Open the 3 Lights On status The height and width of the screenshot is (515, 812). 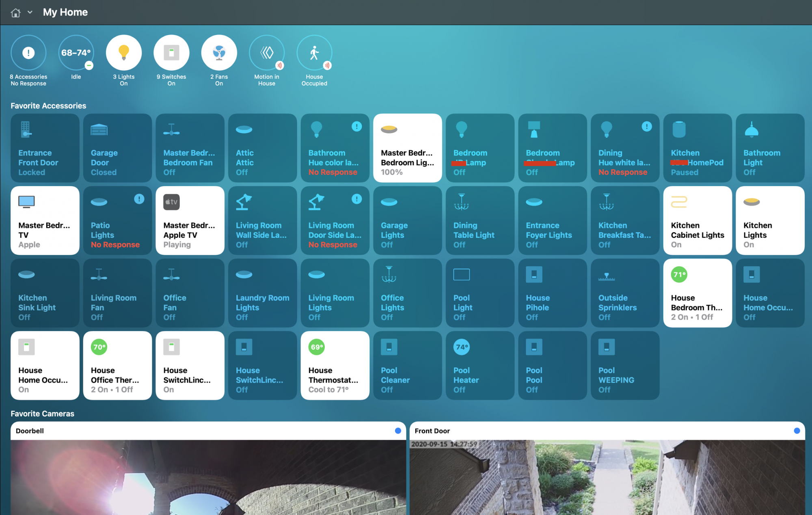pyautogui.click(x=124, y=53)
